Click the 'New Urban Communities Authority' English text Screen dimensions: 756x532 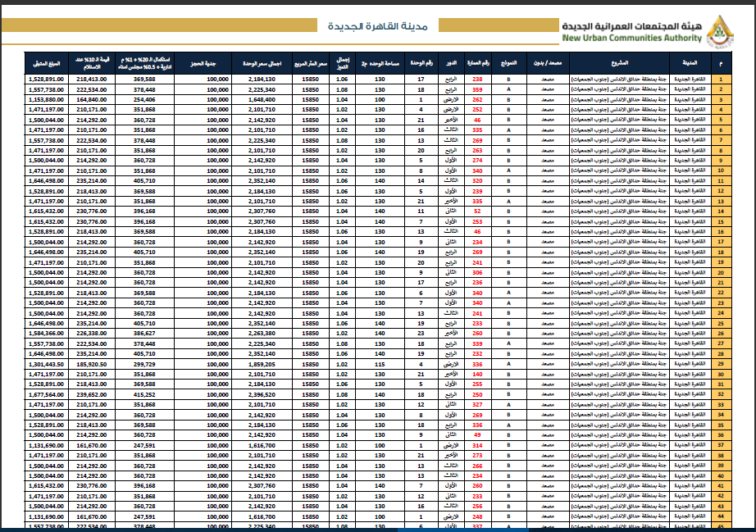(631, 38)
